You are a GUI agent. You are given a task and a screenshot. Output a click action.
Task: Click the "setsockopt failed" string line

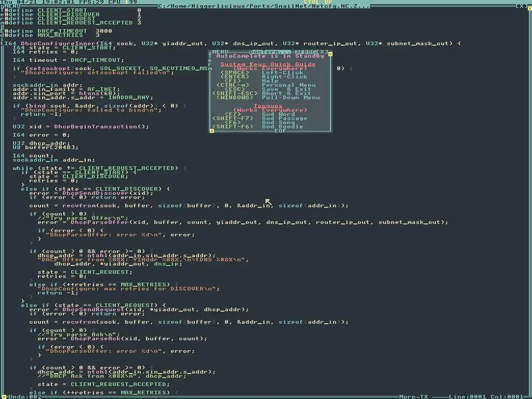pos(97,73)
